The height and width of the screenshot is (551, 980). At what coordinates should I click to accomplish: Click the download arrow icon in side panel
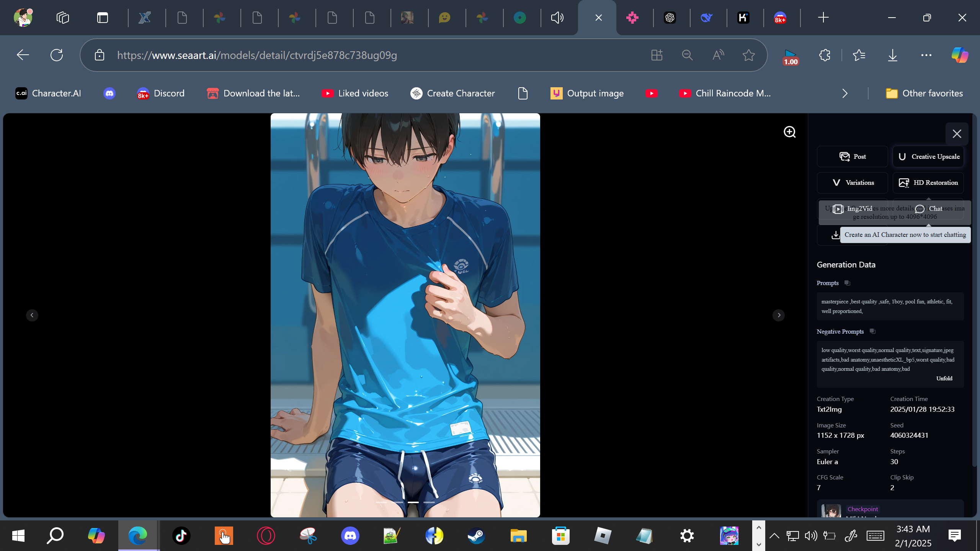coord(835,235)
